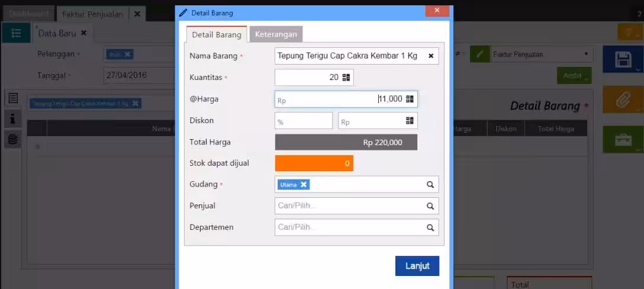Click the Diskon percent field

click(x=304, y=120)
